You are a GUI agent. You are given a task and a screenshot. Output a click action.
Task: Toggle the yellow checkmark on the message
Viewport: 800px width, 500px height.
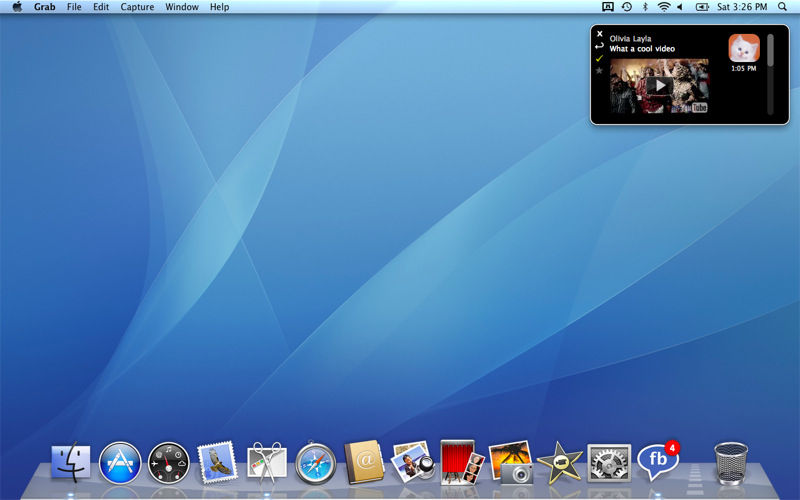599,58
